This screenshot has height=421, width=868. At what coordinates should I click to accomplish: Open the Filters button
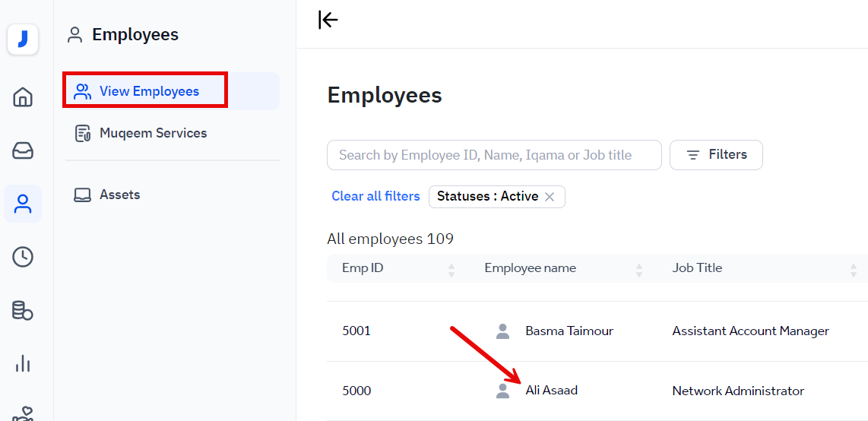716,155
